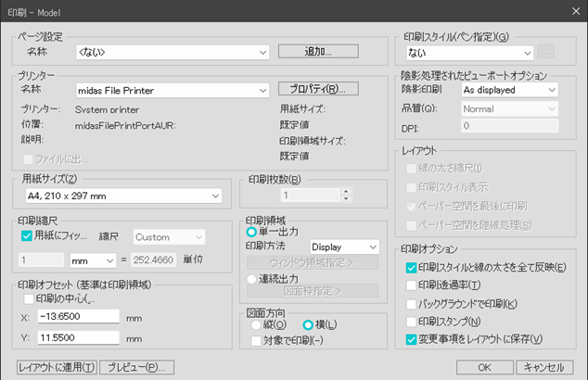
Task: Click レイアウトに適用 button
Action: [57, 367]
